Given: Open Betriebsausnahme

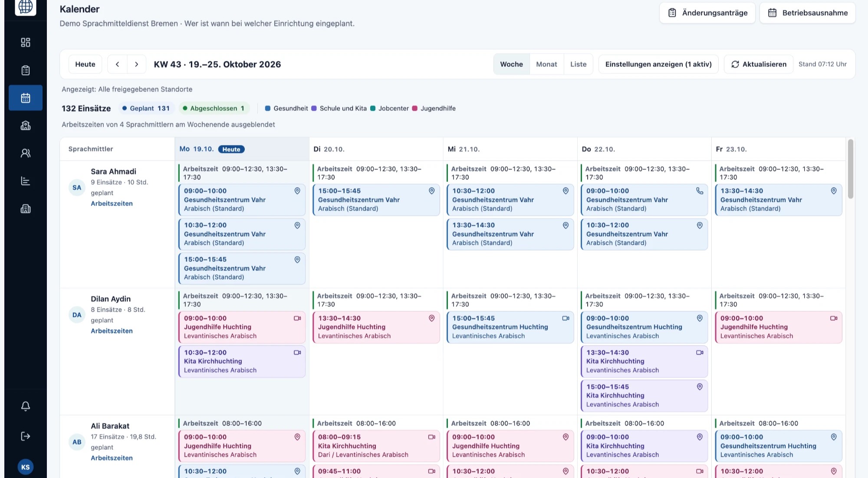Looking at the screenshot, I should click(x=807, y=13).
